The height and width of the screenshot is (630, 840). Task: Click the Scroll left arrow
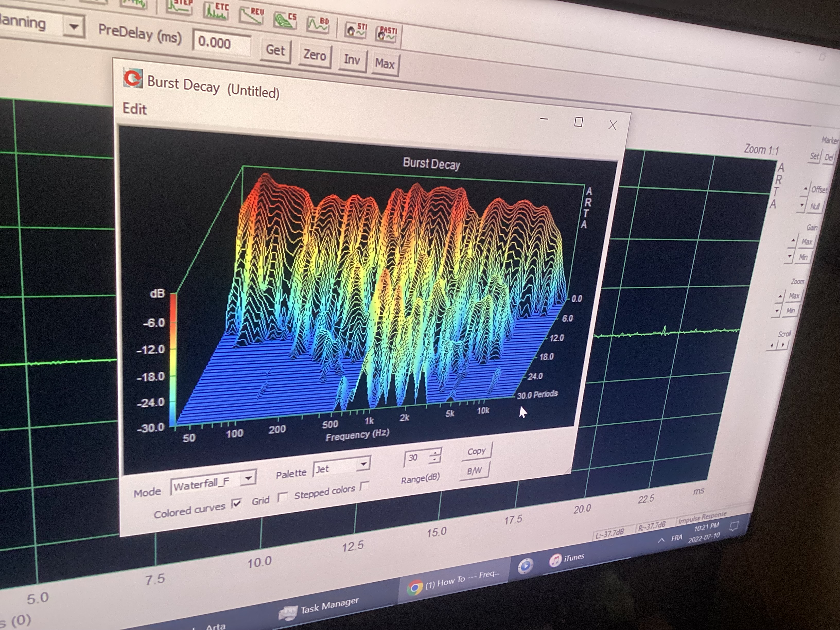[772, 346]
